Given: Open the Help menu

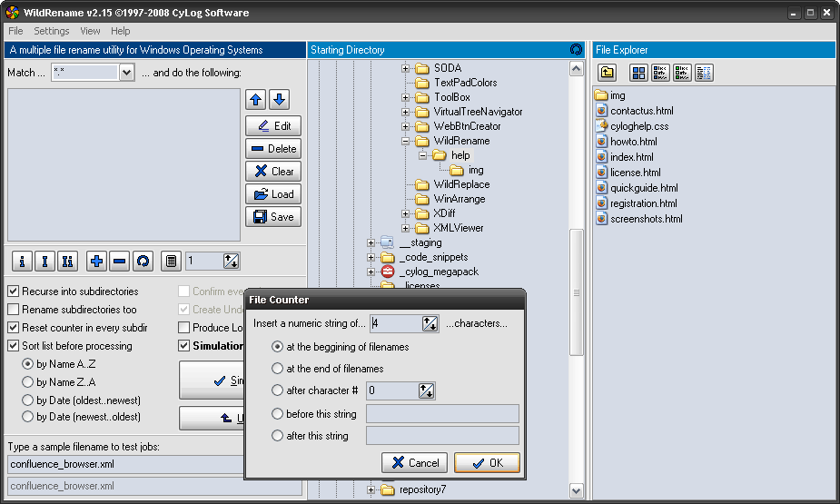Looking at the screenshot, I should coord(121,31).
